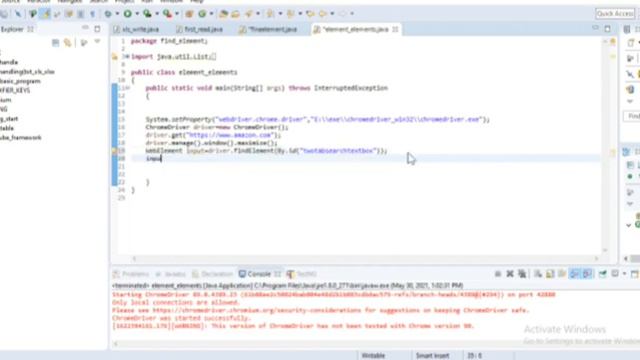The image size is (640, 360).
Task: Switch to the xls_write.java editor tab
Action: [136, 29]
